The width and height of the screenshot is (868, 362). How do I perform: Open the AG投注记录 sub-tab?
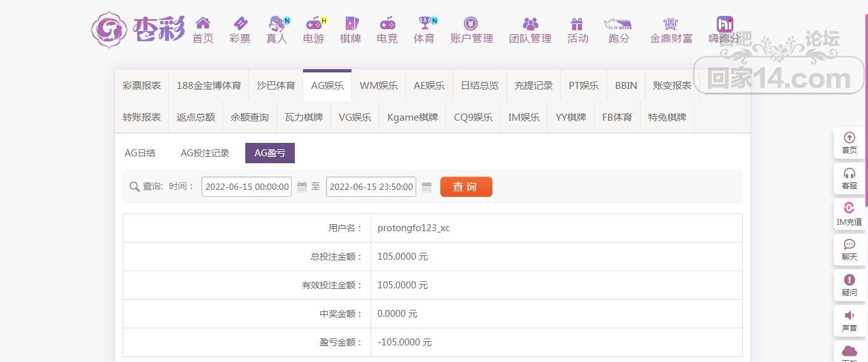(205, 153)
